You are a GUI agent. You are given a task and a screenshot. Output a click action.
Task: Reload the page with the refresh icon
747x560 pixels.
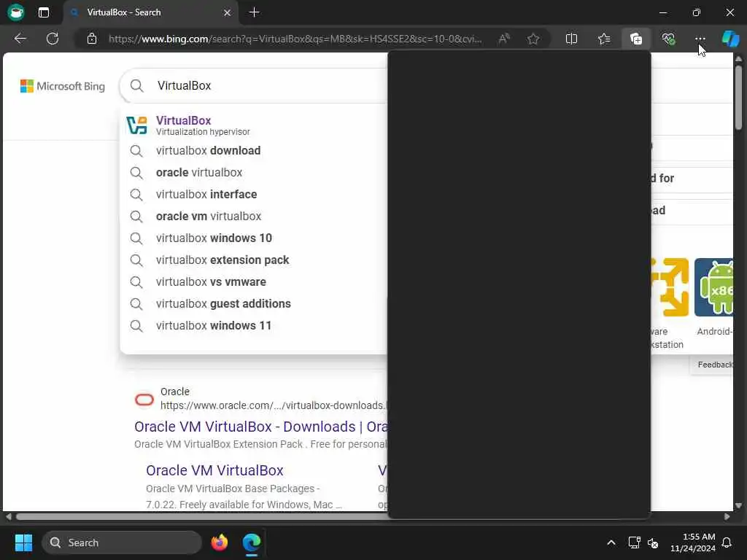53,39
